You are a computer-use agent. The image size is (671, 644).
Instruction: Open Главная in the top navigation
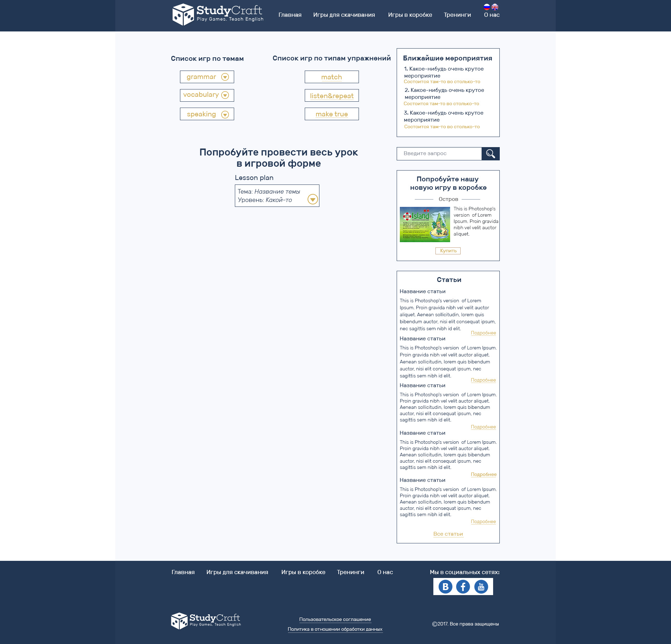coord(290,15)
